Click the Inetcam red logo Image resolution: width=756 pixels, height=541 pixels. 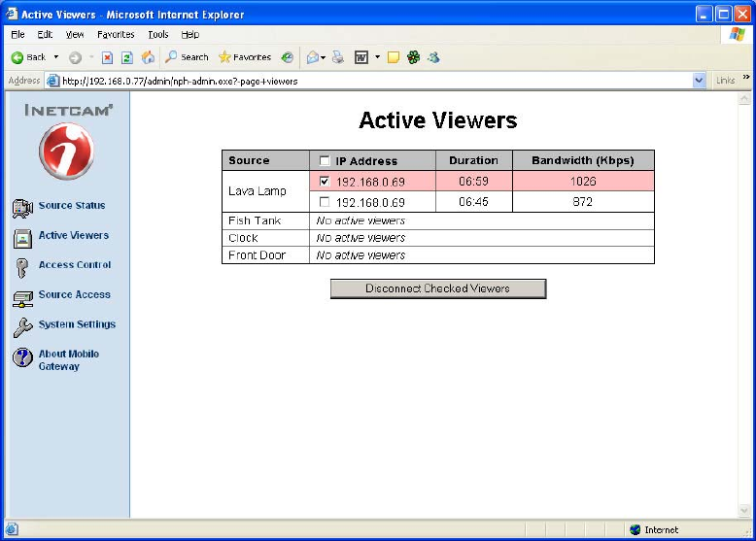coord(66,152)
